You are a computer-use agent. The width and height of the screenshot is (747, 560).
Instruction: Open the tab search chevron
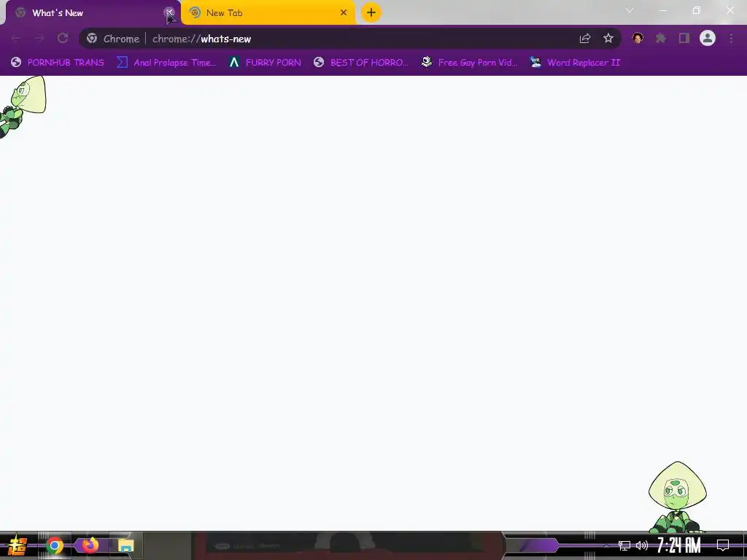pos(630,10)
